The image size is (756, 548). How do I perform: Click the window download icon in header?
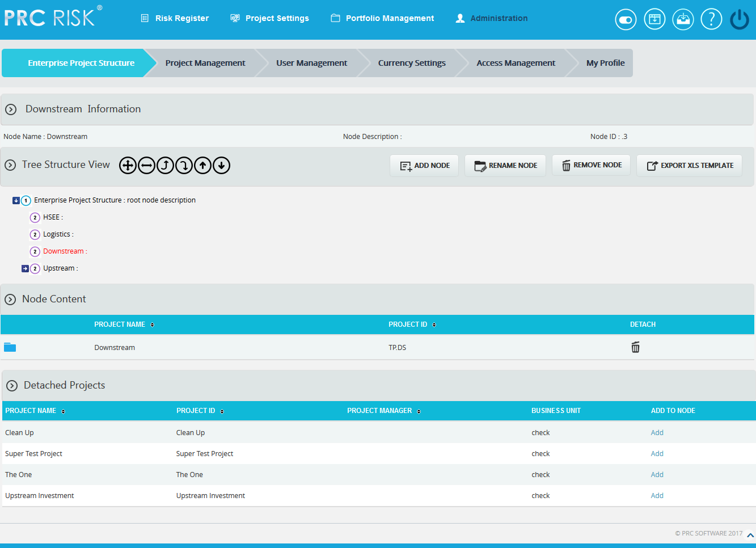pyautogui.click(x=654, y=19)
